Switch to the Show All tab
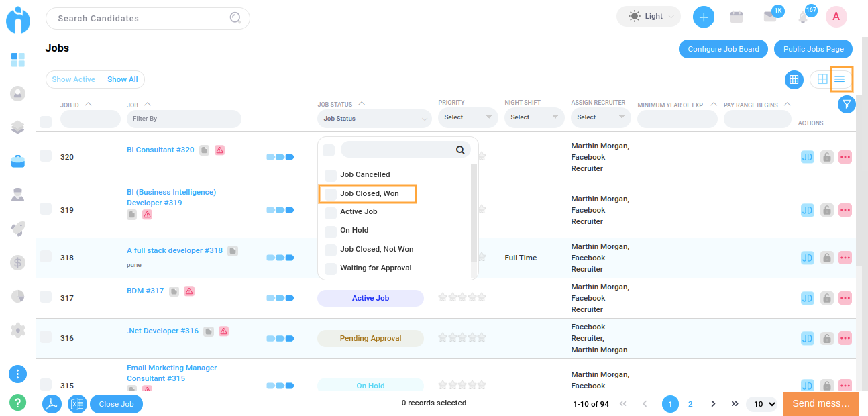The image size is (868, 416). [x=122, y=79]
